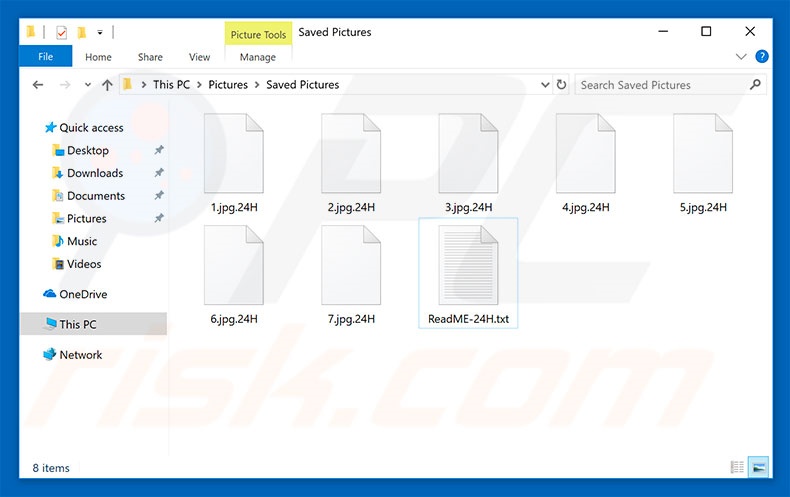
Task: Switch to large icons view layout
Action: [x=759, y=467]
